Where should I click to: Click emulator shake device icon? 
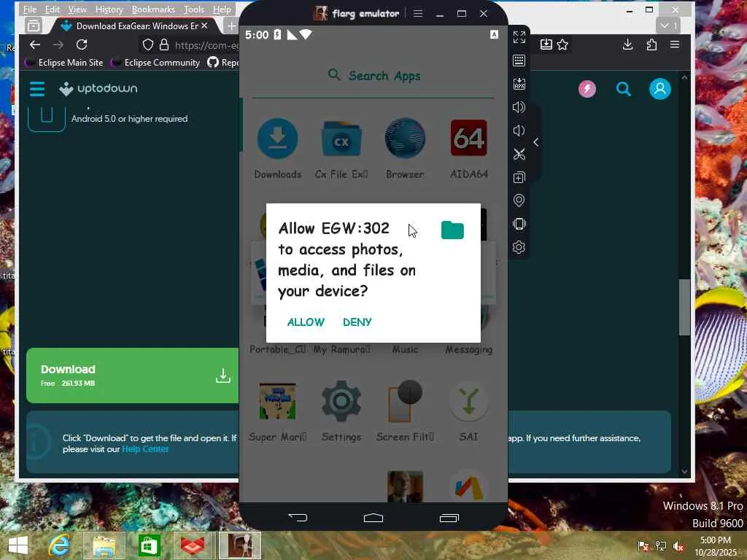click(x=519, y=224)
